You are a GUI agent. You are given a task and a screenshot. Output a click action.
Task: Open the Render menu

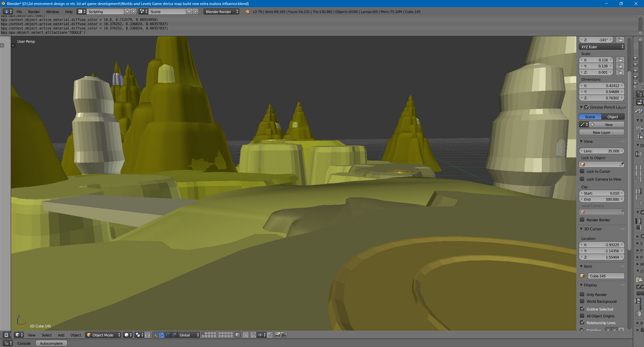click(x=34, y=11)
